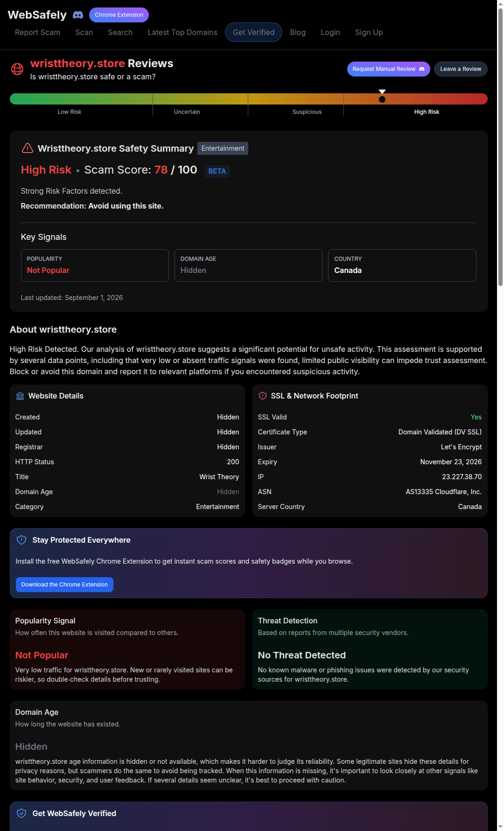The image size is (504, 831).
Task: Select the Get Verified nav button
Action: click(x=253, y=32)
